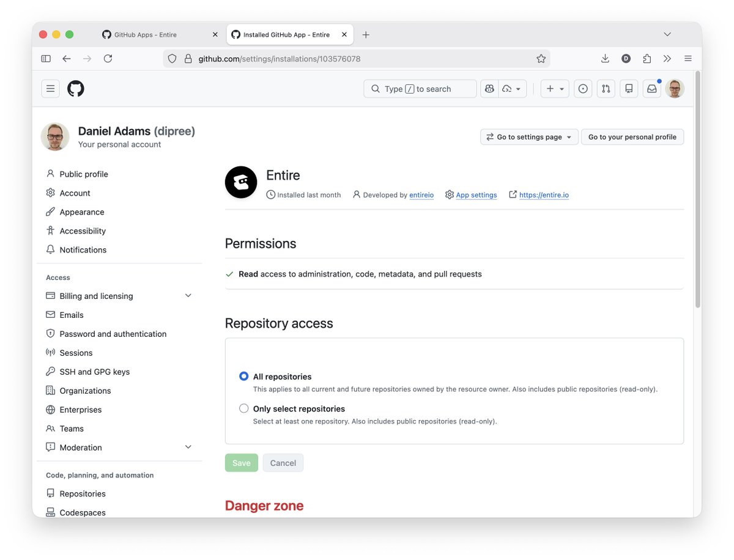Click the shield tracking protection icon
This screenshot has height=560, width=734.
(x=172, y=59)
